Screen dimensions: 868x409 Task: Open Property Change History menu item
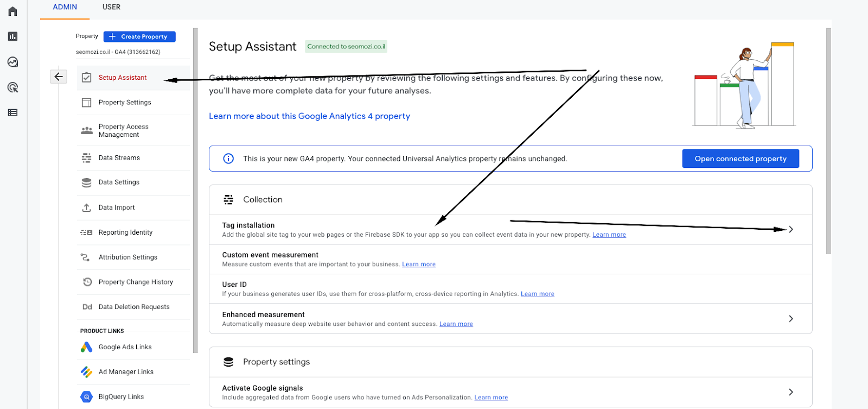tap(136, 282)
